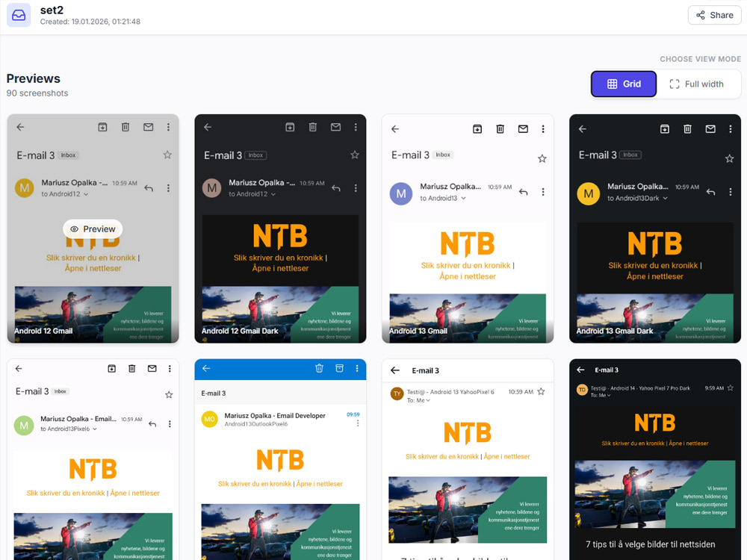This screenshot has width=747, height=560.
Task: Click envelope icon in Android 12 Gmail Dark card
Action: 336,127
